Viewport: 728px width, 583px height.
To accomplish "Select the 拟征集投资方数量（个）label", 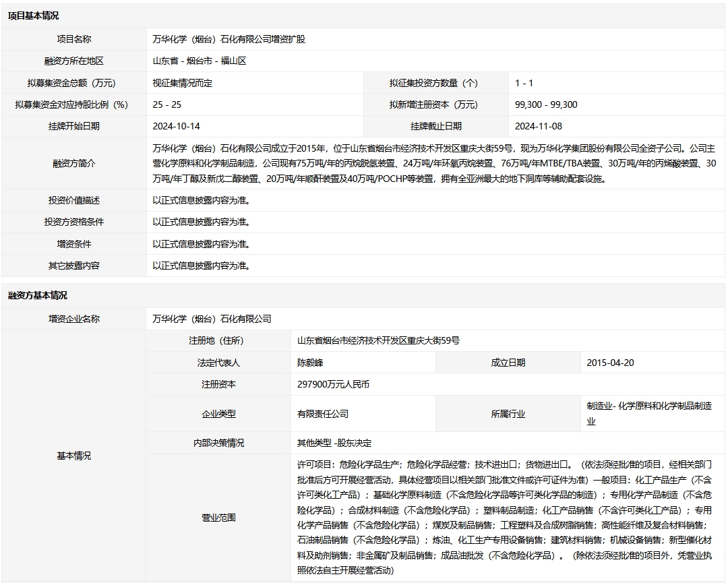I will [433, 83].
